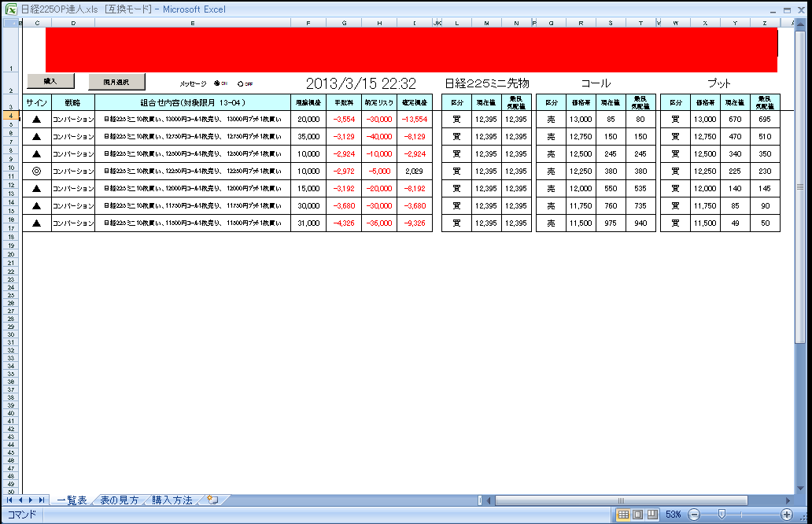Screen dimensions: 812x524
Task: Click cell with value 20,000
Action: (x=308, y=119)
